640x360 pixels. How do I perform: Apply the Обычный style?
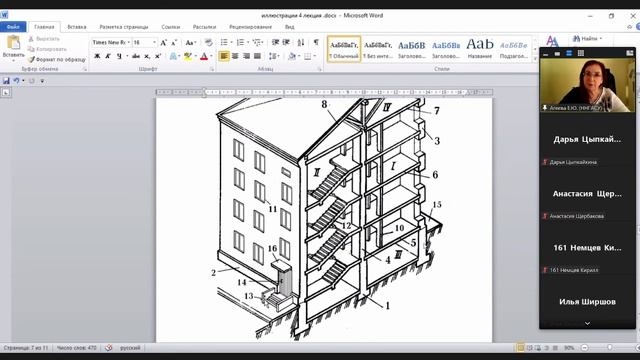click(344, 49)
